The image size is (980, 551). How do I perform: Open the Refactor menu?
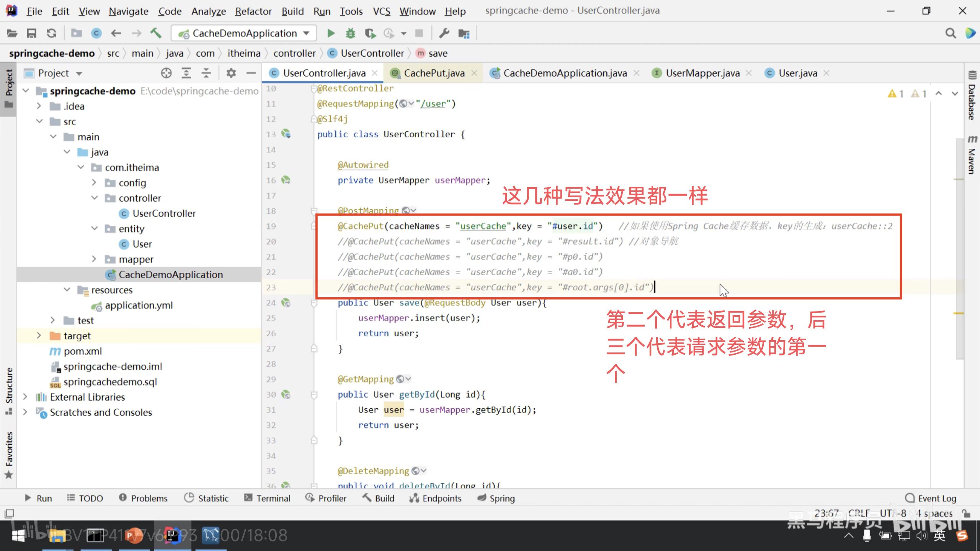253,11
